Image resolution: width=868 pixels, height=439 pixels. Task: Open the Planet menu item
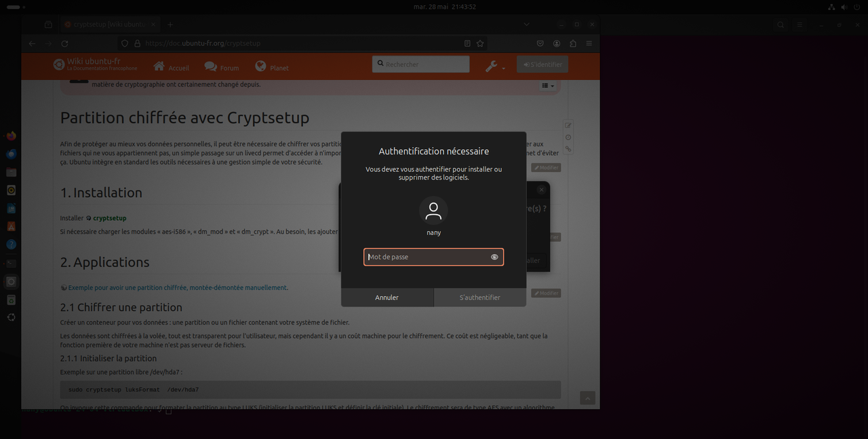pyautogui.click(x=272, y=67)
